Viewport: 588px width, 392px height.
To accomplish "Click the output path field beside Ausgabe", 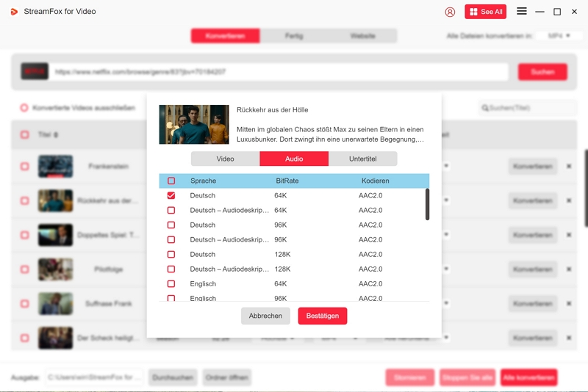I will pyautogui.click(x=94, y=377).
